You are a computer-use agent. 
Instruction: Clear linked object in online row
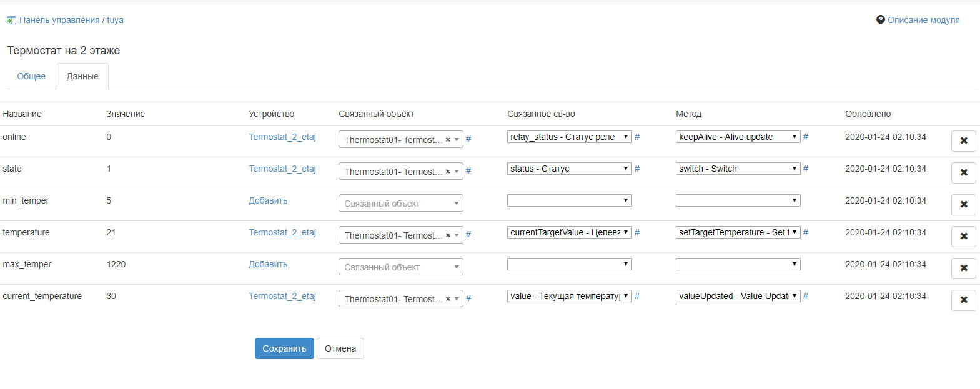pos(448,140)
